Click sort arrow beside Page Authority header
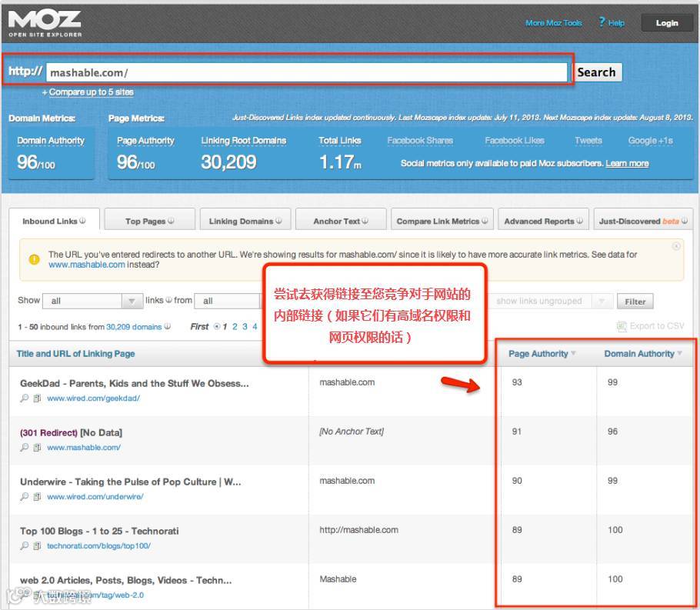The height and width of the screenshot is (610, 700). pos(573,353)
